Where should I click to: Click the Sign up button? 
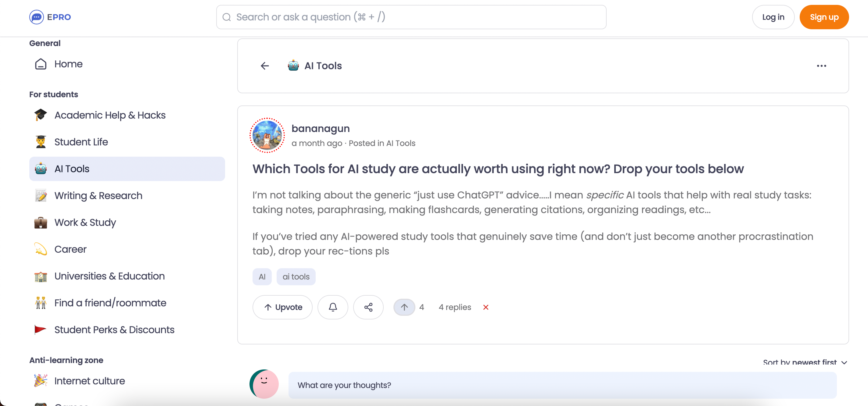tap(824, 17)
